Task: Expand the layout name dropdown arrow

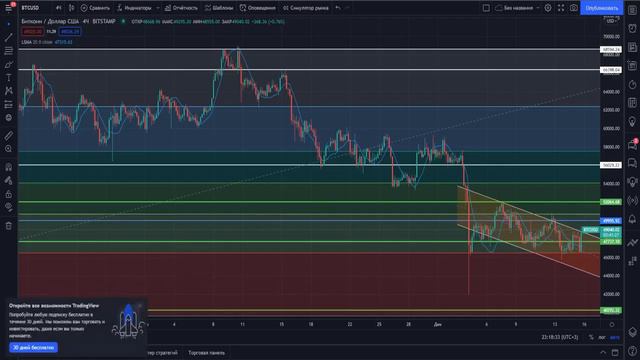Action: click(538, 8)
